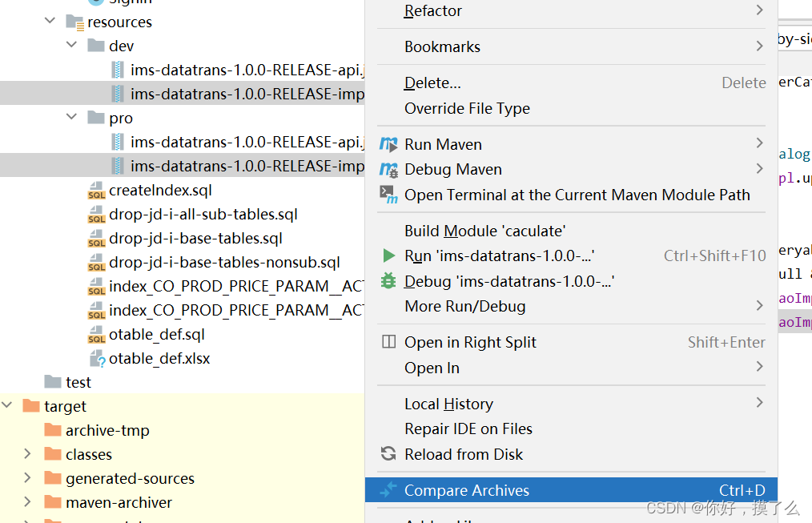
Task: Collapse the dev folder
Action: pos(71,45)
